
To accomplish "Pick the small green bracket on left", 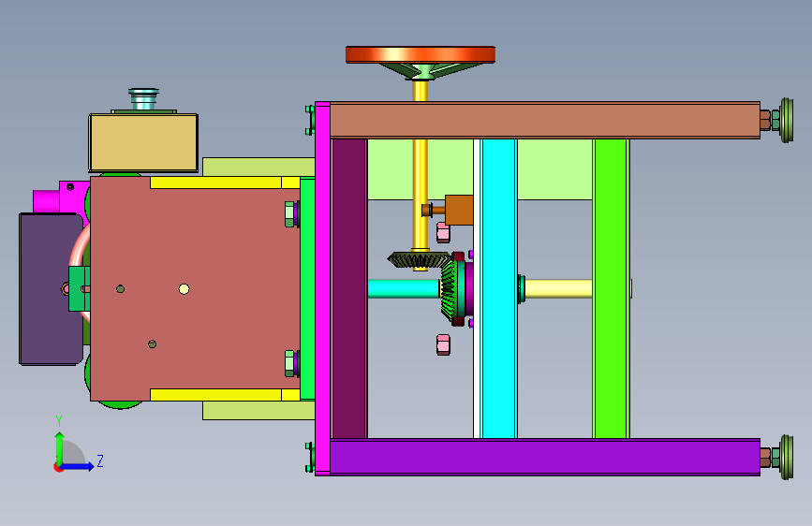I will click(79, 288).
